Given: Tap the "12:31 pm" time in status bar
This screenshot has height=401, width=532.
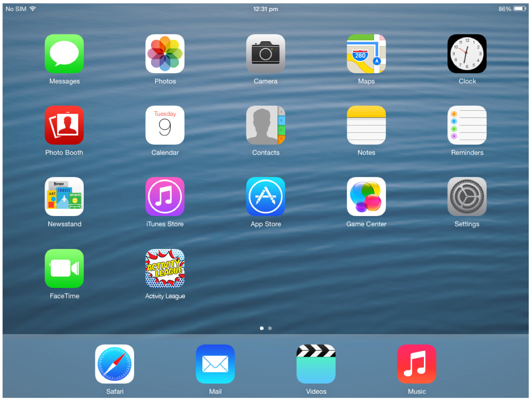Looking at the screenshot, I should click(x=266, y=9).
